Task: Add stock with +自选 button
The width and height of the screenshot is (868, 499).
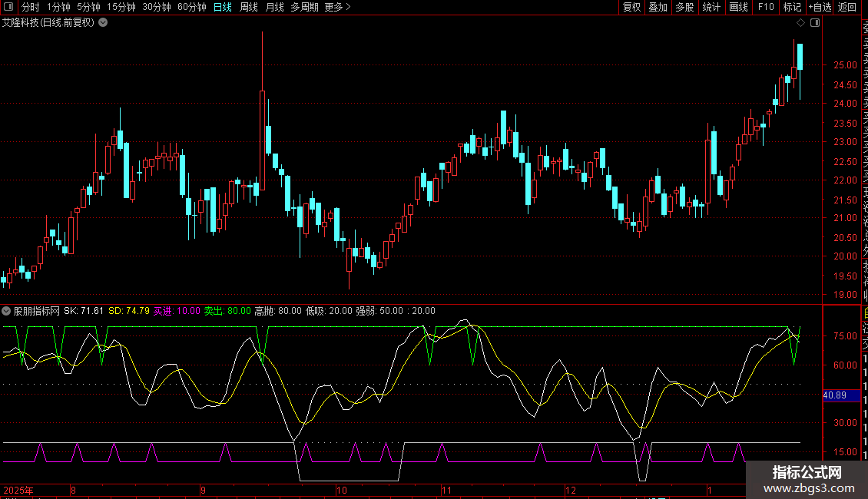Action: pos(819,7)
